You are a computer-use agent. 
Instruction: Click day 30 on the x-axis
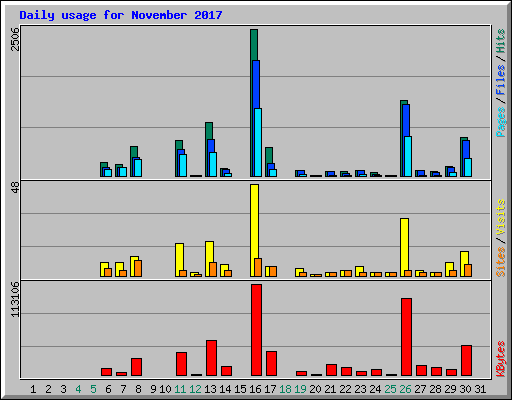pos(465,389)
